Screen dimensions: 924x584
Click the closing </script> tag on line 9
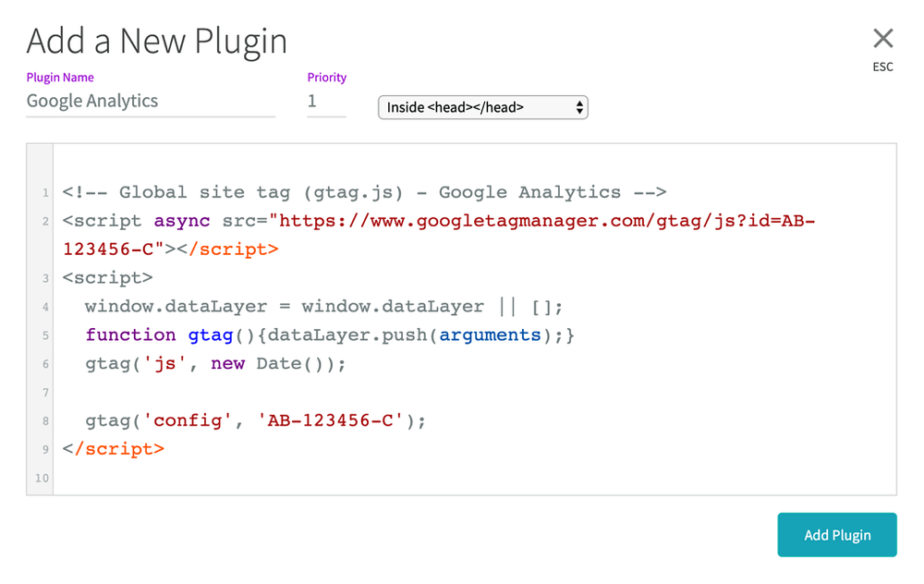[113, 449]
